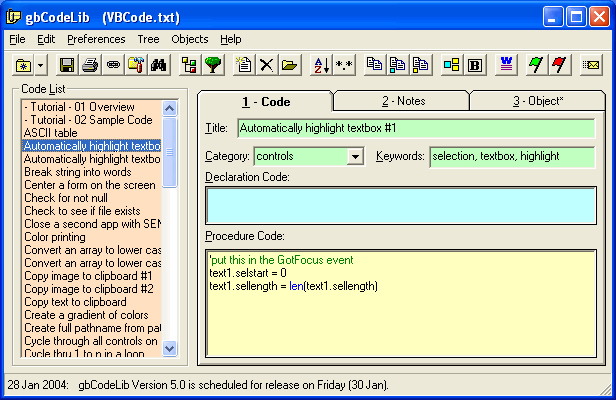This screenshot has height=400, width=616.
Task: Click the Code List scrollbar up arrow
Action: click(170, 108)
